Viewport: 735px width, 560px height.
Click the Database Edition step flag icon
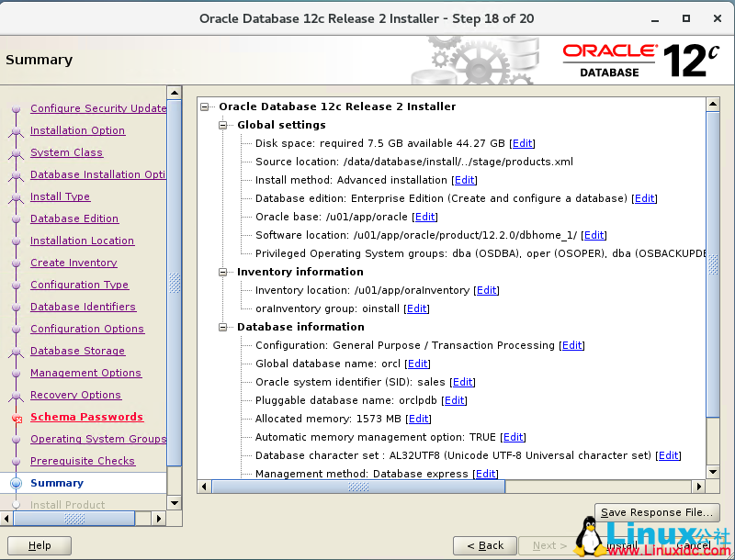(x=17, y=218)
